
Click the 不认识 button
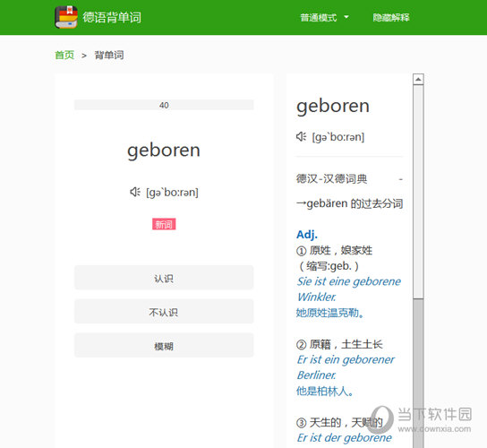pos(164,312)
